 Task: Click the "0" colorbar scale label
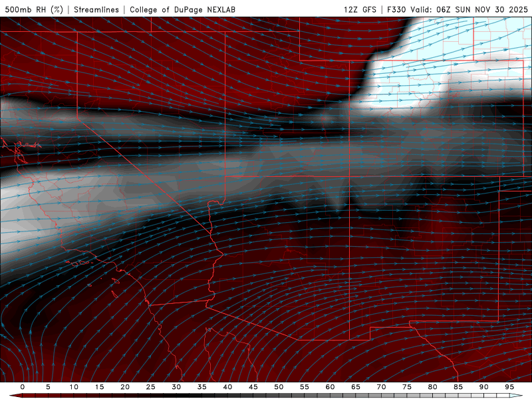23,387
